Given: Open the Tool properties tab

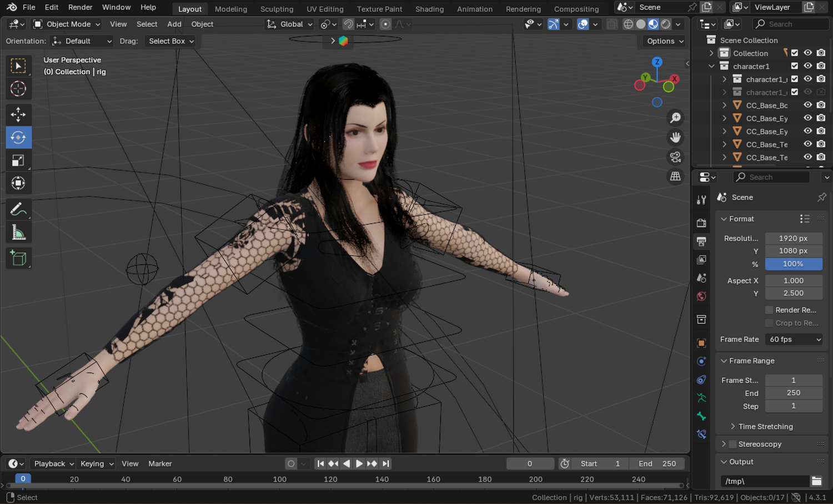Looking at the screenshot, I should click(701, 200).
